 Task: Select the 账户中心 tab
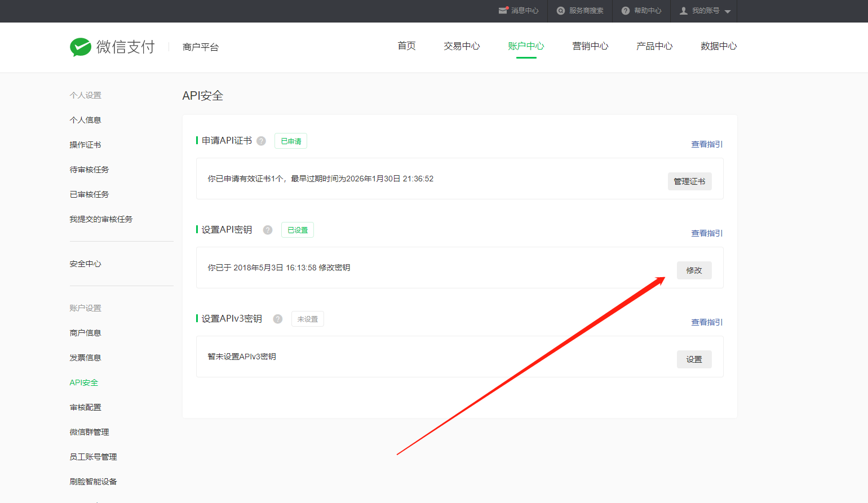coord(526,46)
